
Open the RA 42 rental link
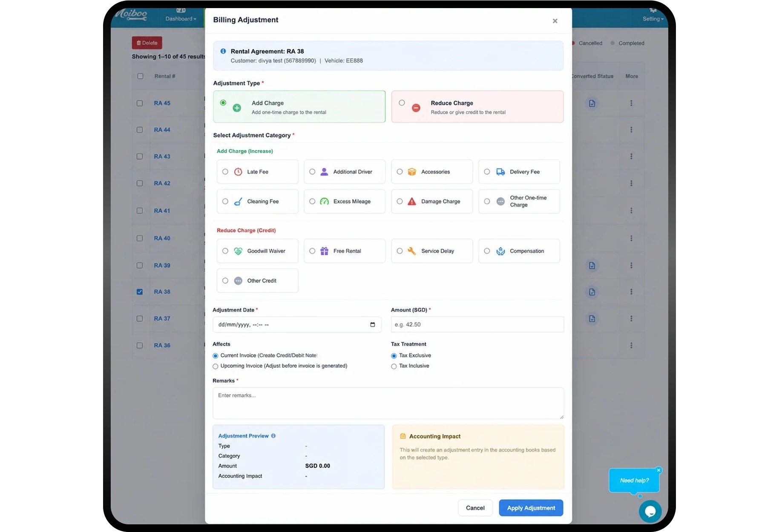[162, 183]
